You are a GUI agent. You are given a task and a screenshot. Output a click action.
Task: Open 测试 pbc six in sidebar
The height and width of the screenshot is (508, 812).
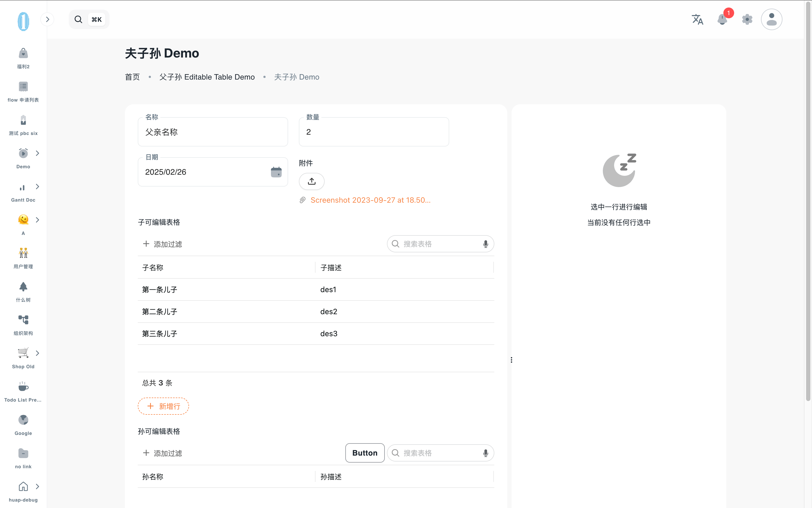pos(23,125)
